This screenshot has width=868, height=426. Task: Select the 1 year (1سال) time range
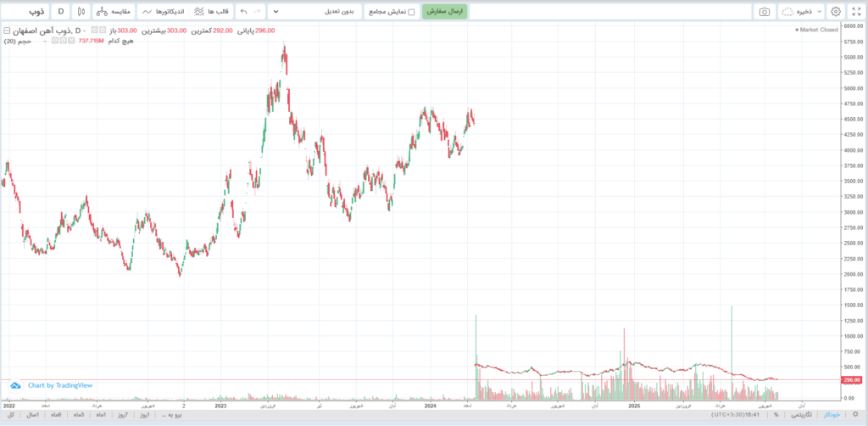point(34,414)
